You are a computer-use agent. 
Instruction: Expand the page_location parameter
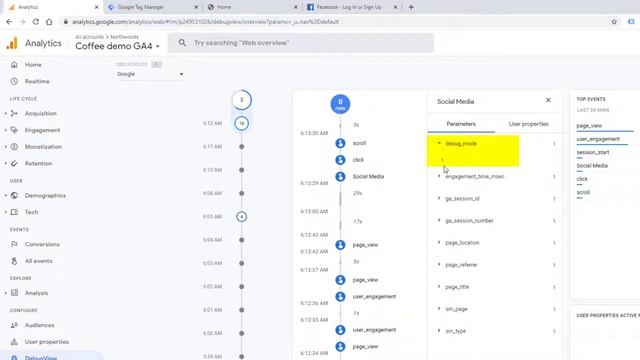pyautogui.click(x=439, y=242)
